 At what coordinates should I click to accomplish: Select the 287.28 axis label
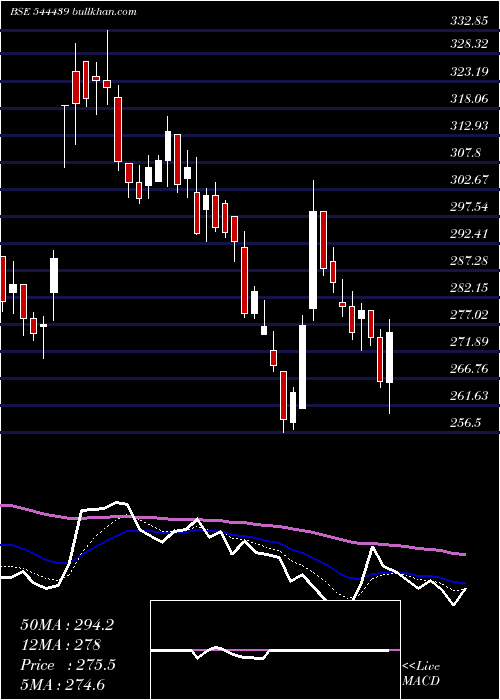469,261
